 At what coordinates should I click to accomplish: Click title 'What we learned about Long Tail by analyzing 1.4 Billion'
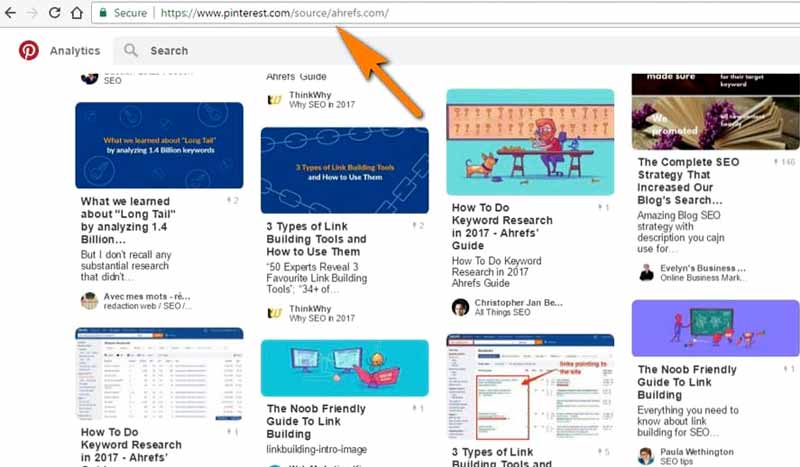(x=129, y=220)
